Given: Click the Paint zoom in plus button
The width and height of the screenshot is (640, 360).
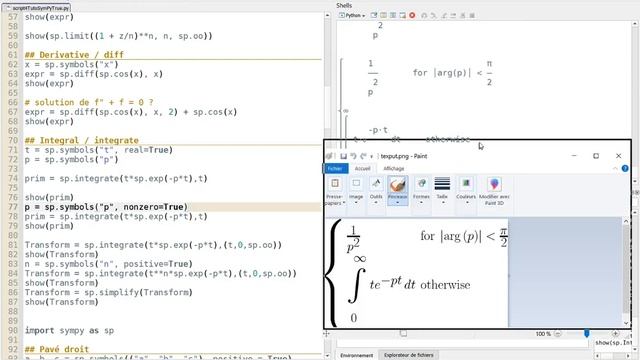Looking at the screenshot, I should coord(616,334).
